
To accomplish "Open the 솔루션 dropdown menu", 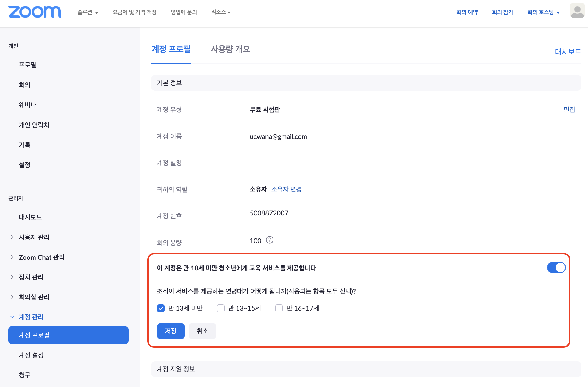I will (x=87, y=12).
